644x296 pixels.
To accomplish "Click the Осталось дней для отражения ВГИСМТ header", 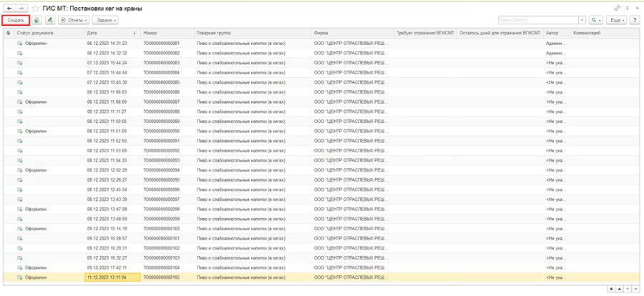I will coord(500,33).
